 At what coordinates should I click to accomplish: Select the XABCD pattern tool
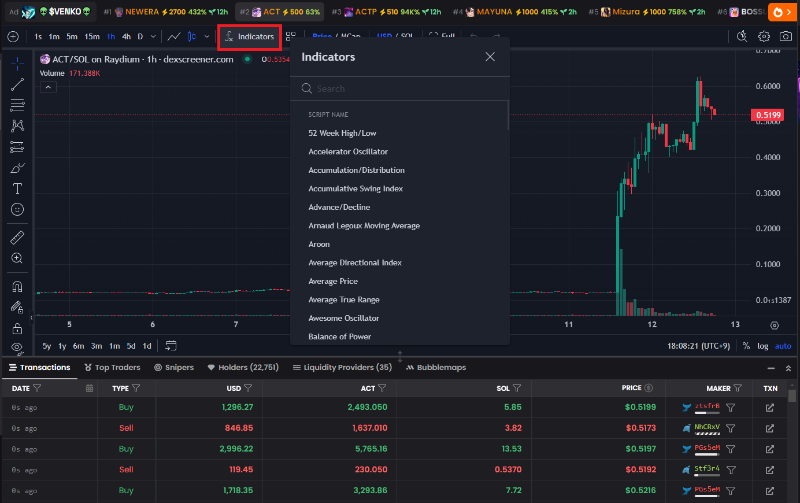tap(17, 126)
